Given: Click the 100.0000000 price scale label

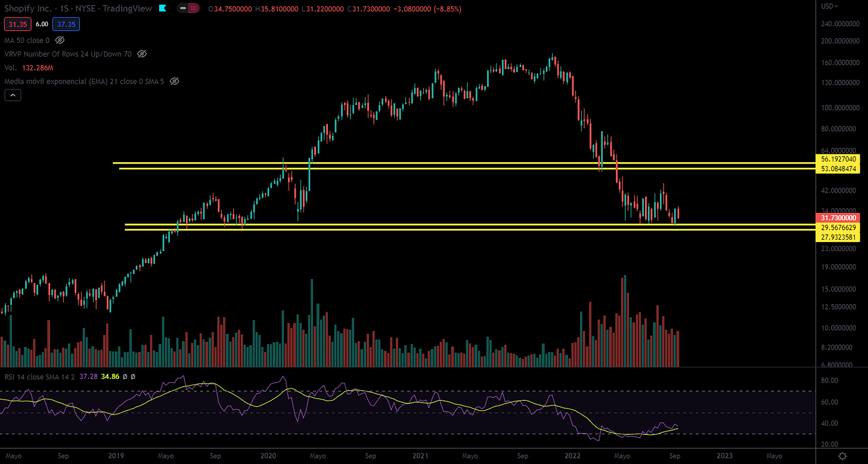Looking at the screenshot, I should 841,108.
